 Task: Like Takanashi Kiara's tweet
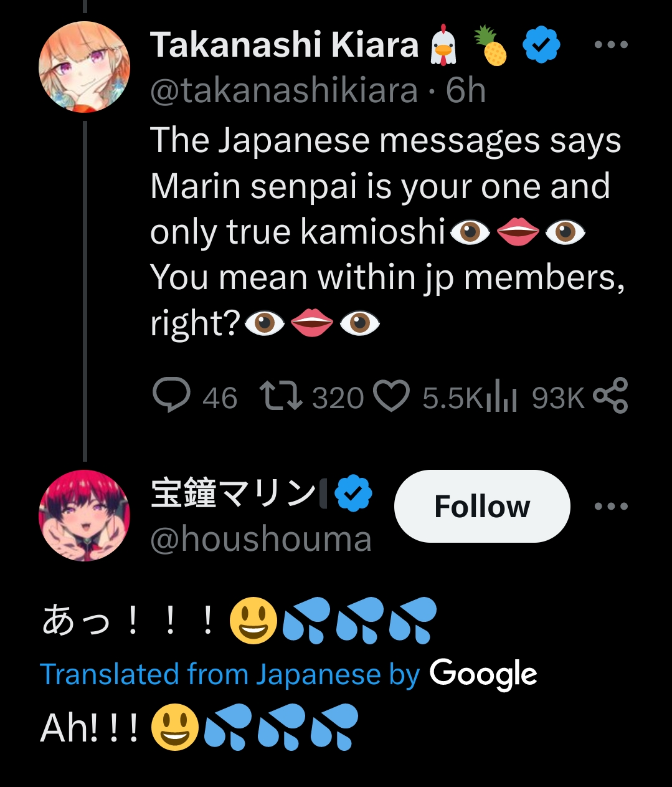390,397
